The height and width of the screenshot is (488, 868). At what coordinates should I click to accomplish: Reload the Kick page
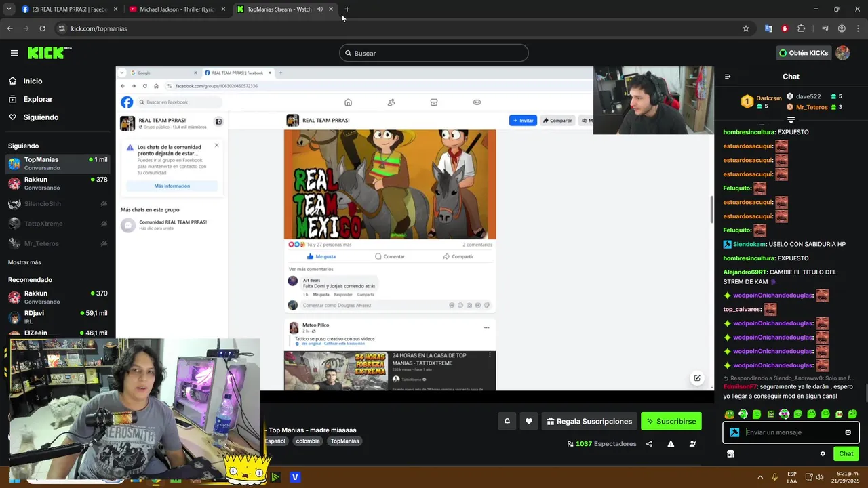(42, 28)
